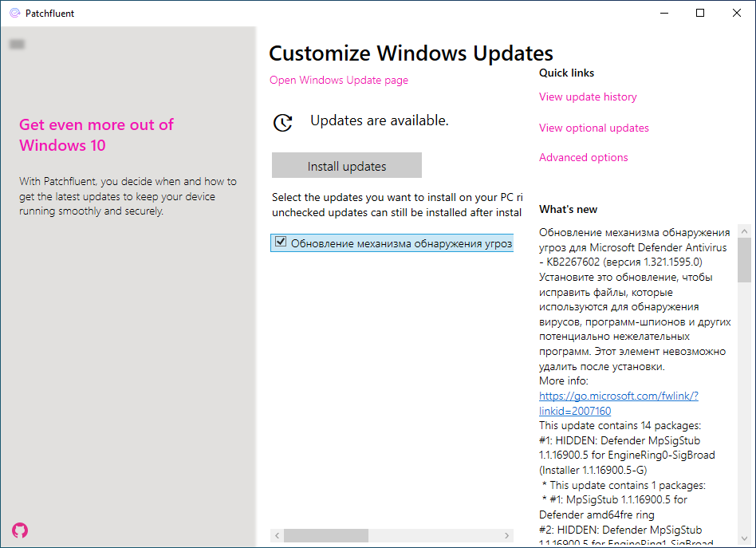756x548 pixels.
Task: Follow the View optional updates link
Action: pos(594,128)
